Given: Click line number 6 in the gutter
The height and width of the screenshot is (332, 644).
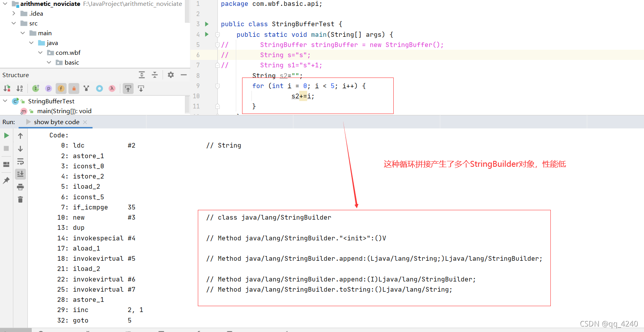Looking at the screenshot, I should (x=198, y=55).
